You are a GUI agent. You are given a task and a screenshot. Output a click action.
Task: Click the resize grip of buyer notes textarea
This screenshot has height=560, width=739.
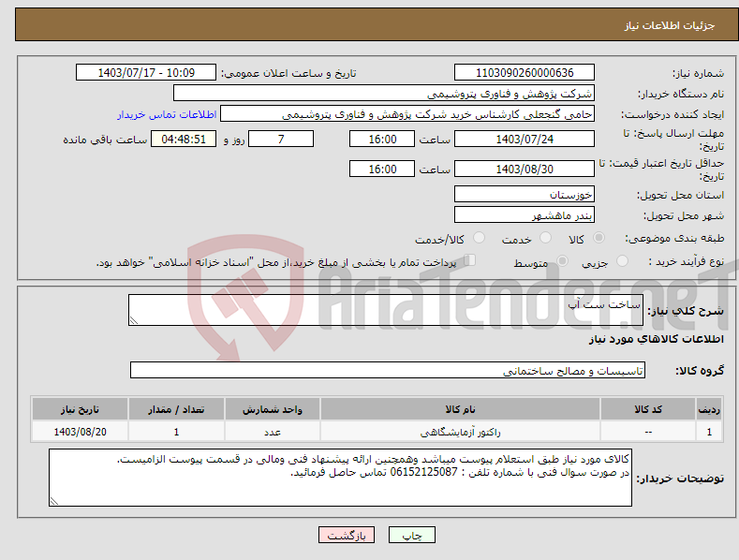(x=54, y=501)
